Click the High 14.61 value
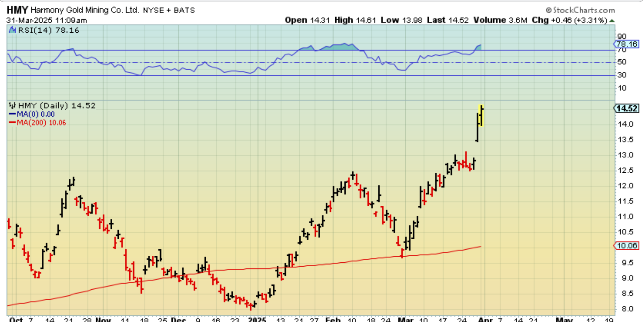644x322 pixels. click(355, 20)
